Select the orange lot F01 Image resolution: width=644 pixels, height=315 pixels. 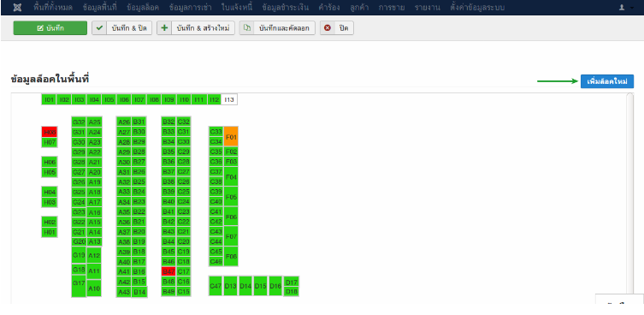pyautogui.click(x=231, y=137)
